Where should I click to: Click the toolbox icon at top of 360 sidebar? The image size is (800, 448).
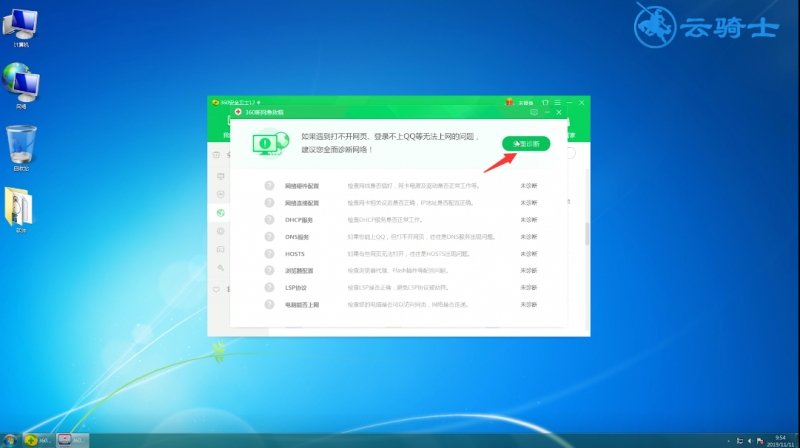coord(216,155)
